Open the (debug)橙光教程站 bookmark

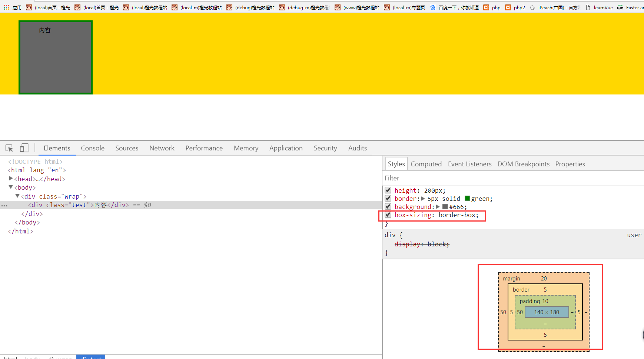(x=250, y=7)
